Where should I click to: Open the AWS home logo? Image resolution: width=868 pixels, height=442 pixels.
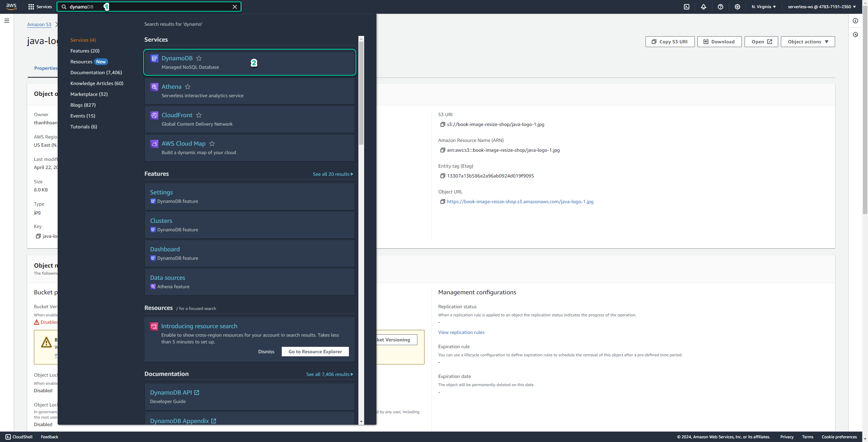pyautogui.click(x=11, y=6)
